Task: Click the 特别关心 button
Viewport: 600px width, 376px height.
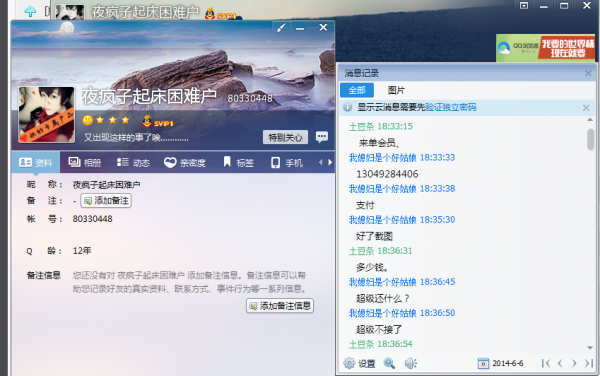Action: [x=285, y=137]
